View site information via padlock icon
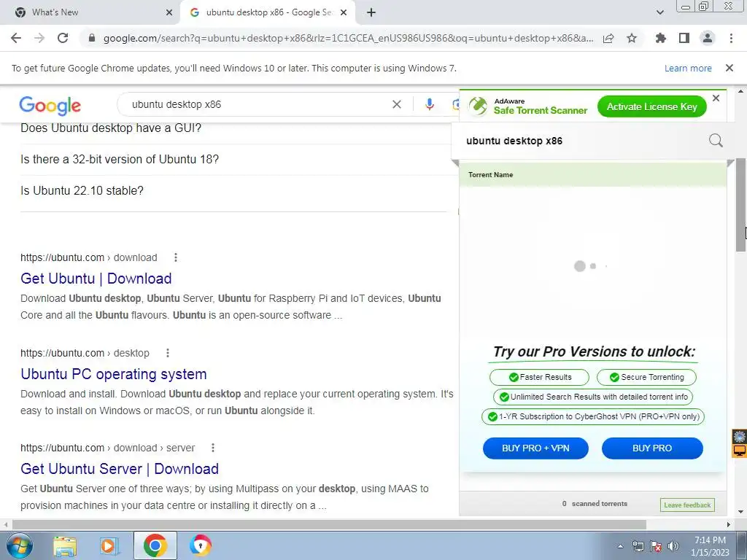The height and width of the screenshot is (560, 747). click(92, 38)
